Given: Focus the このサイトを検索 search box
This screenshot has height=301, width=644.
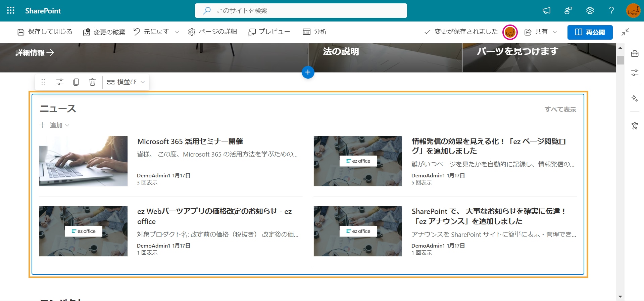Looking at the screenshot, I should [x=301, y=10].
